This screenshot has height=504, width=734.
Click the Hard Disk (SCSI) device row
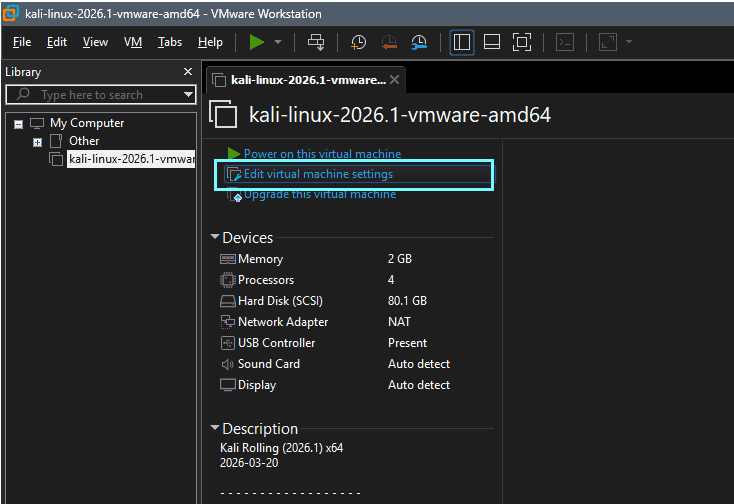tap(356, 301)
